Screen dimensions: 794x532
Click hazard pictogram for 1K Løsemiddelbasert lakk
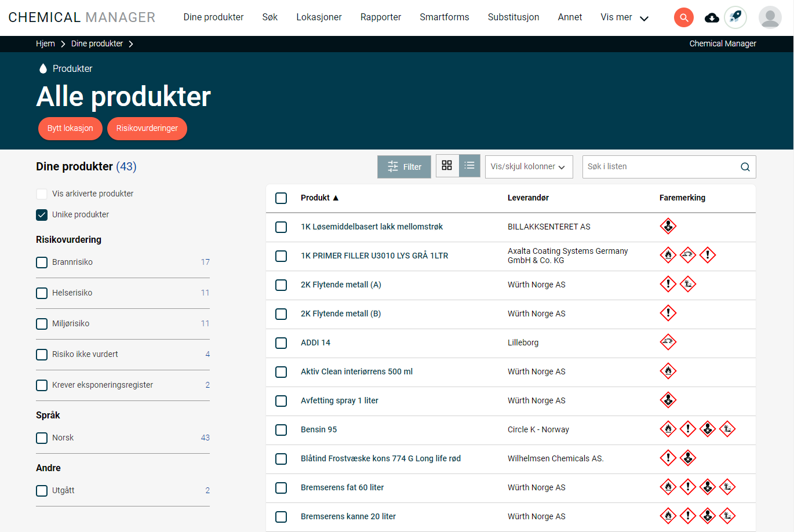point(668,226)
